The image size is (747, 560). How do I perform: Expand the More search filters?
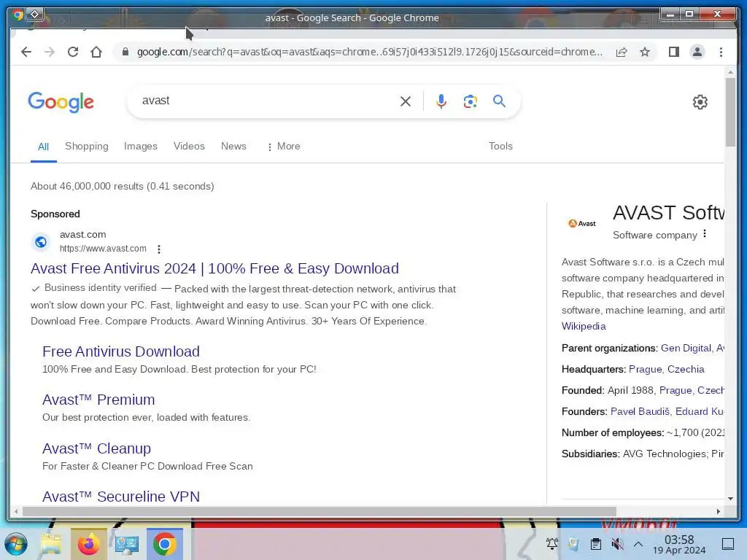pos(284,146)
